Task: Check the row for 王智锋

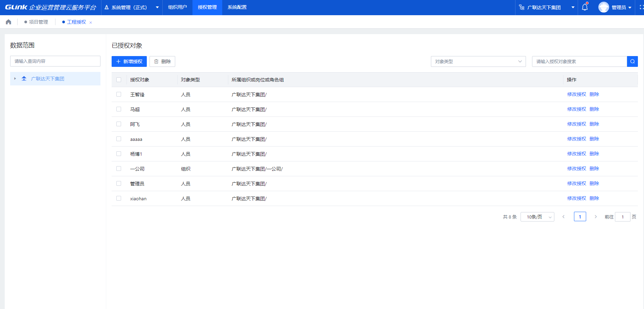Action: coord(119,94)
